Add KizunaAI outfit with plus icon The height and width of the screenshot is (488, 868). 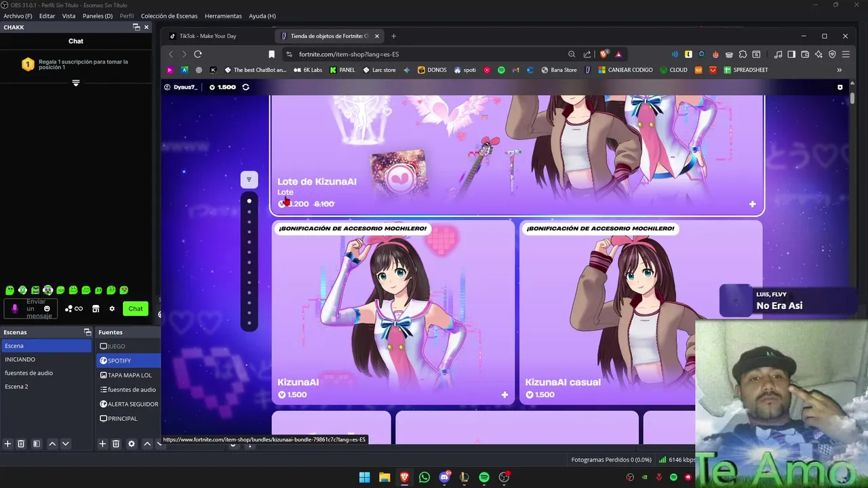point(505,394)
